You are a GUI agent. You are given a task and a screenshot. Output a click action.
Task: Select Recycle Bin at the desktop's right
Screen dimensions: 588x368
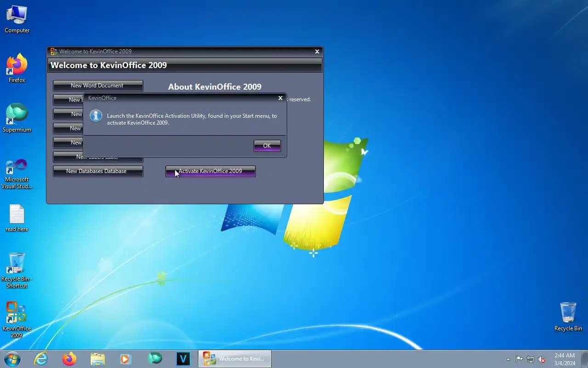click(568, 316)
